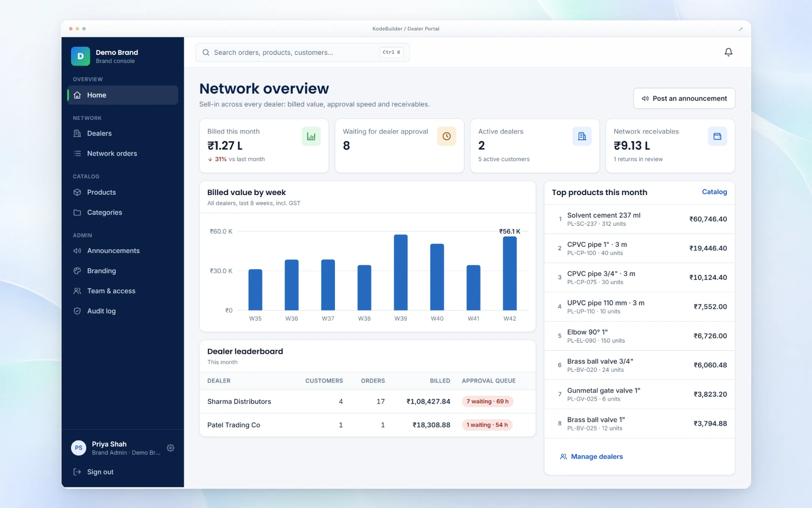
Task: Sign out of the portal
Action: tap(122, 472)
